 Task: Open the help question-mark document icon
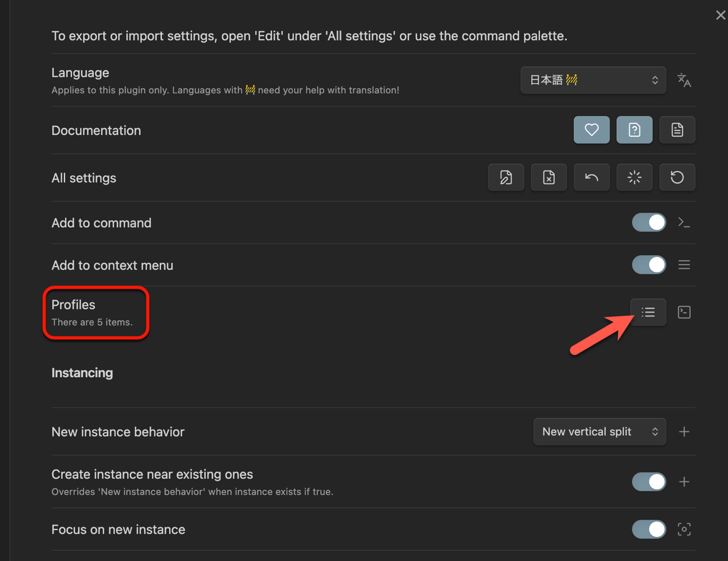pos(634,130)
